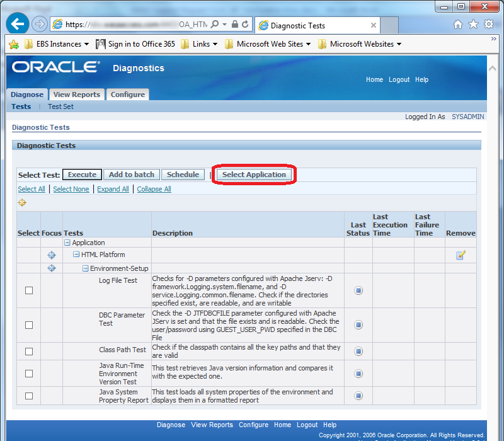504x441 pixels.
Task: Click the Select Application button
Action: coord(254,175)
